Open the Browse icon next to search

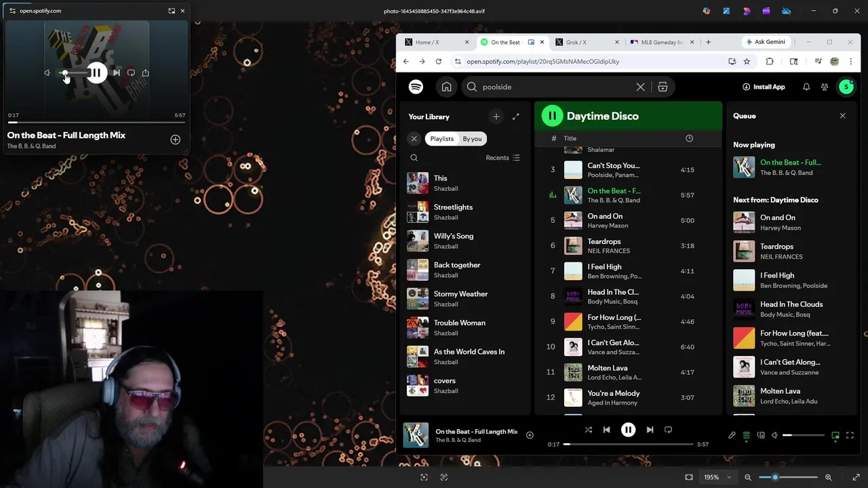[x=663, y=87]
